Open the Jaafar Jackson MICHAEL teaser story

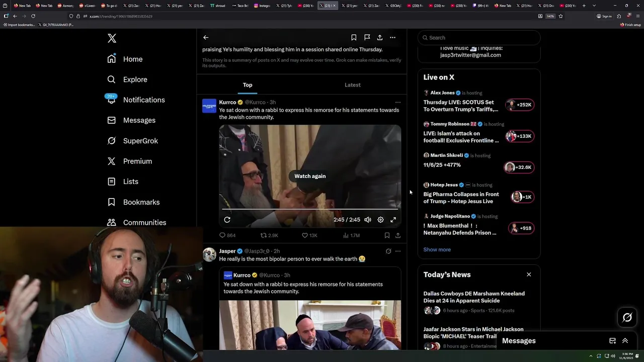(x=473, y=333)
